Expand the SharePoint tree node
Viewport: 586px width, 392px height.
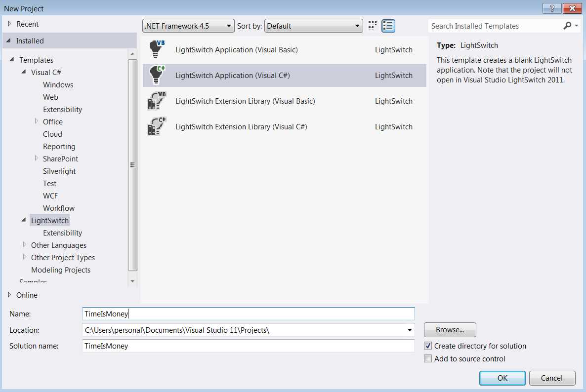[36, 158]
